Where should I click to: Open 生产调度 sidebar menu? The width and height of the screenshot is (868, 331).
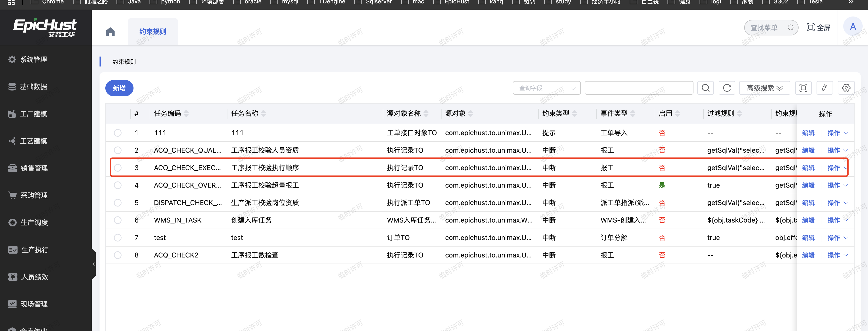coord(34,223)
